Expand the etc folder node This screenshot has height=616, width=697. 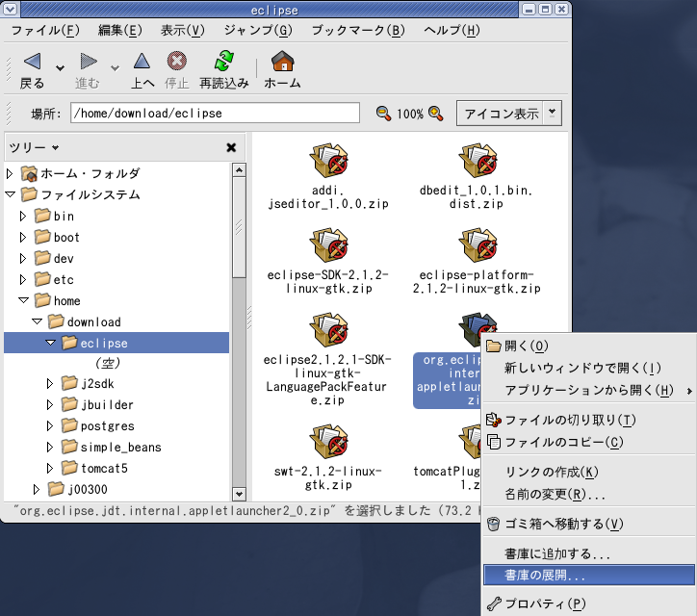pyautogui.click(x=23, y=279)
